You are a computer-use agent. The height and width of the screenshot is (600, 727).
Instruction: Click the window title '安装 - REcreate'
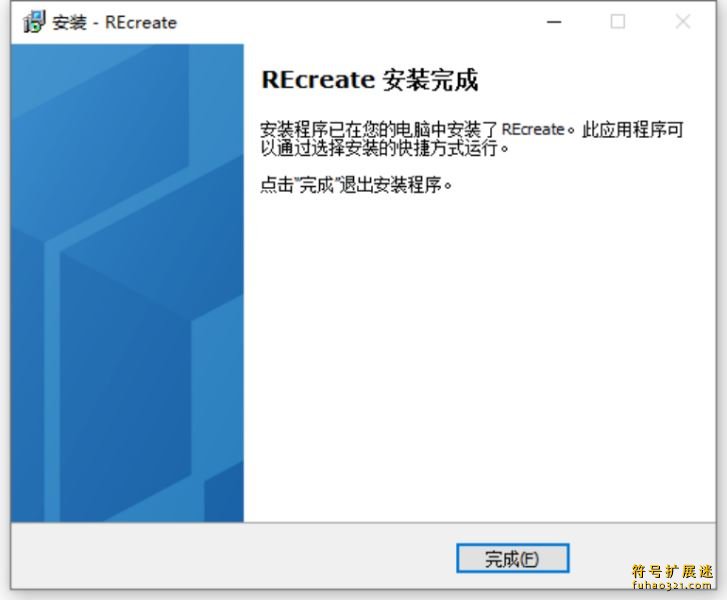pyautogui.click(x=115, y=23)
